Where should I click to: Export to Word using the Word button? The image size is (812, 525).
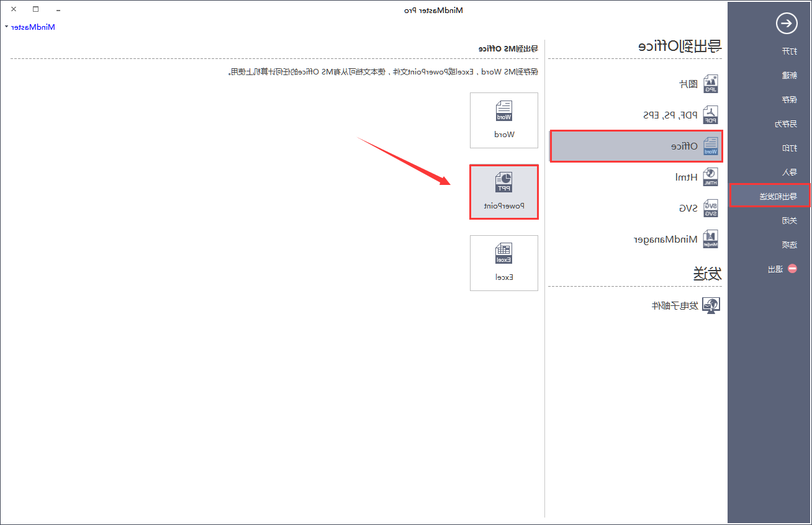pos(504,120)
